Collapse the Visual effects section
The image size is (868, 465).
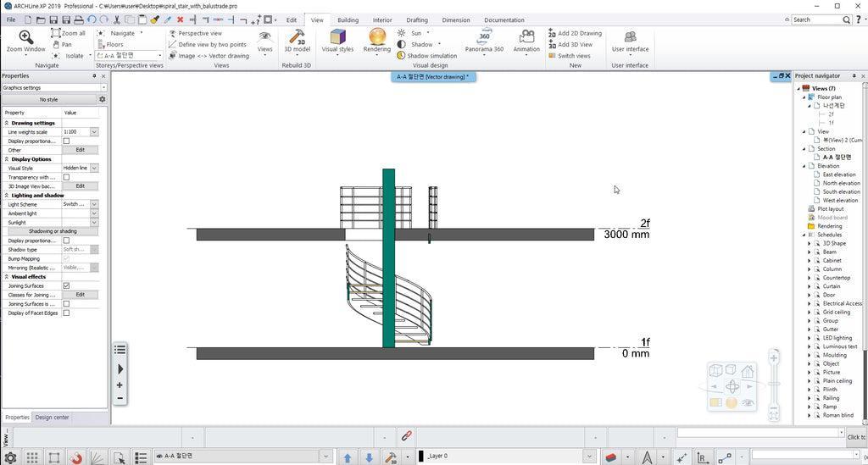click(x=7, y=277)
